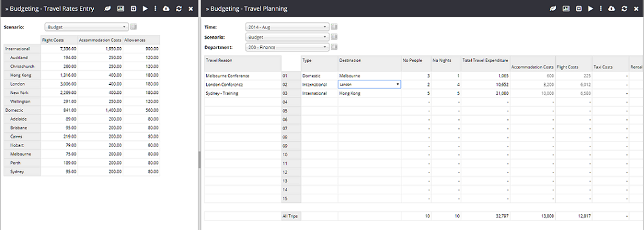Click vertical splitter handle between the two panels
Screen dimensions: 644x230
(200, 160)
